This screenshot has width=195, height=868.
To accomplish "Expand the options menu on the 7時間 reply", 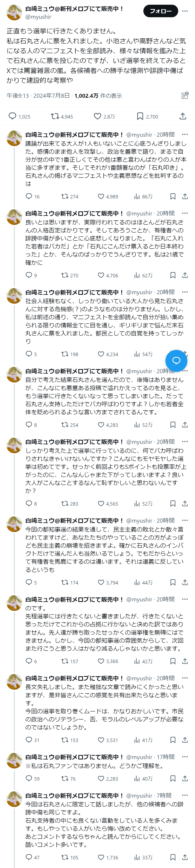I will point(185,795).
